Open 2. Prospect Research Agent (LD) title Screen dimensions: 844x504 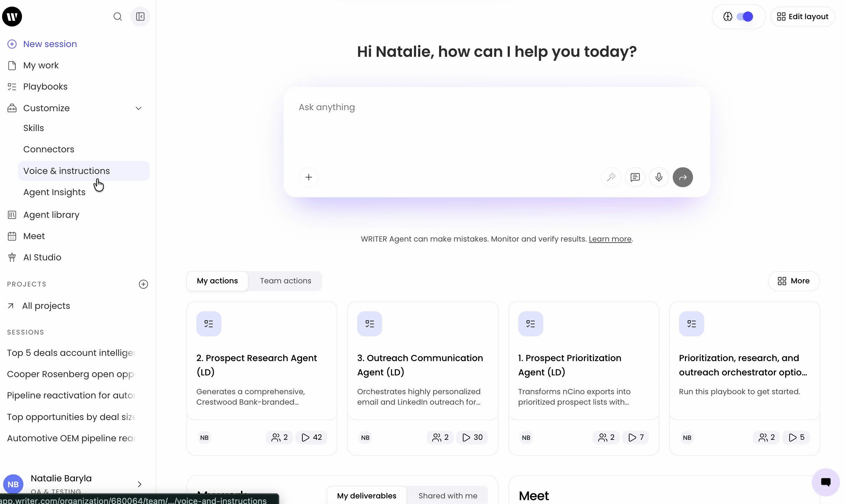pyautogui.click(x=257, y=365)
